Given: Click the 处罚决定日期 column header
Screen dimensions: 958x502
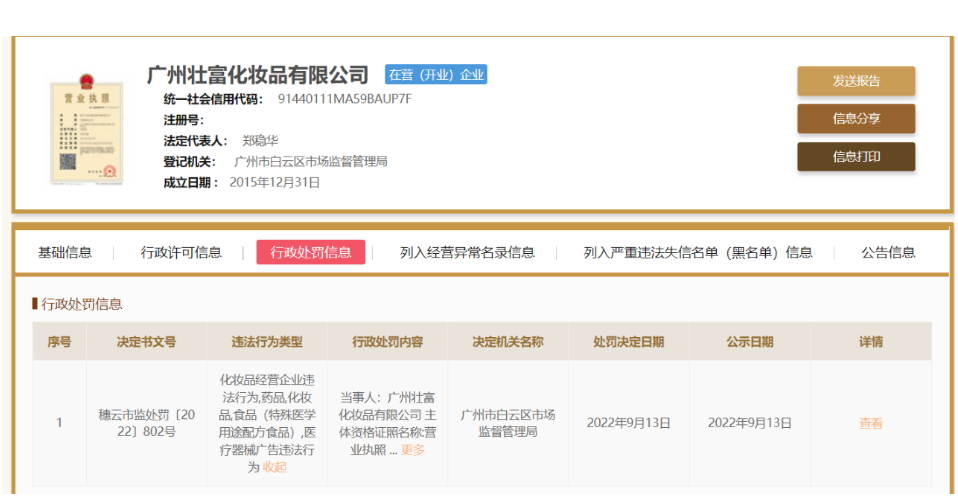Looking at the screenshot, I should tap(628, 342).
